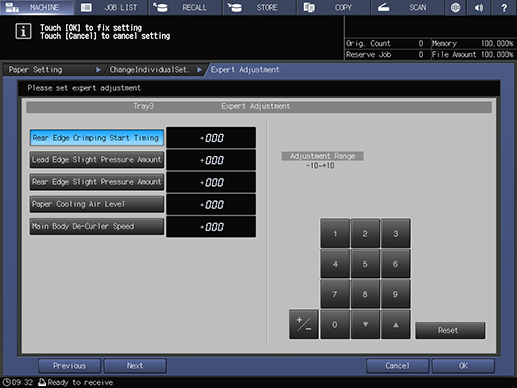The image size is (517, 388).
Task: Click the Tray3 header text
Action: click(144, 106)
